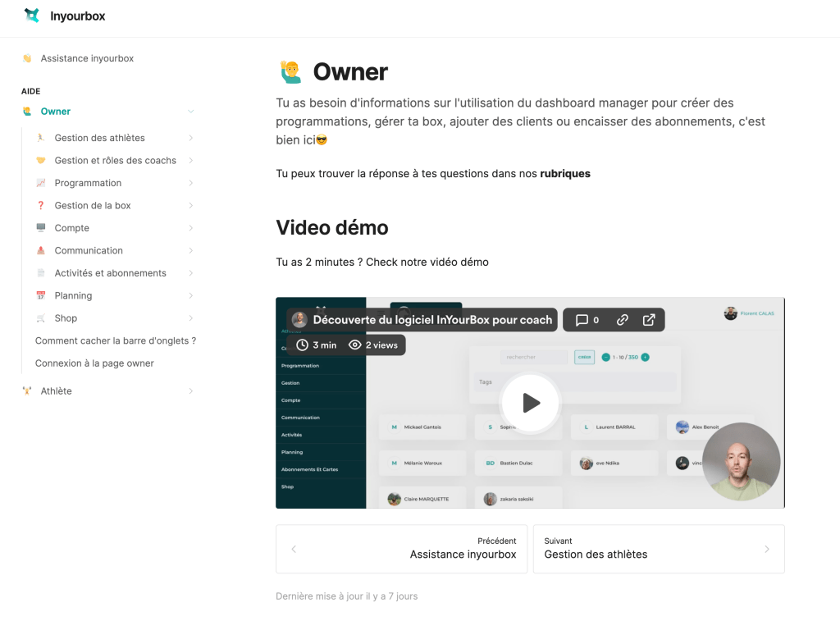Expand the Communication submenu arrow
The height and width of the screenshot is (621, 840).
click(x=190, y=250)
